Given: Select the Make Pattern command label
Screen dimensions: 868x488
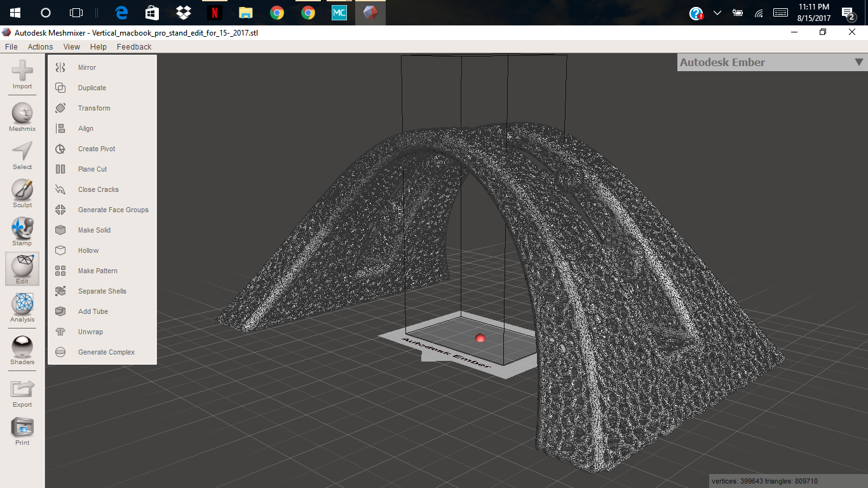Looking at the screenshot, I should click(x=98, y=271).
